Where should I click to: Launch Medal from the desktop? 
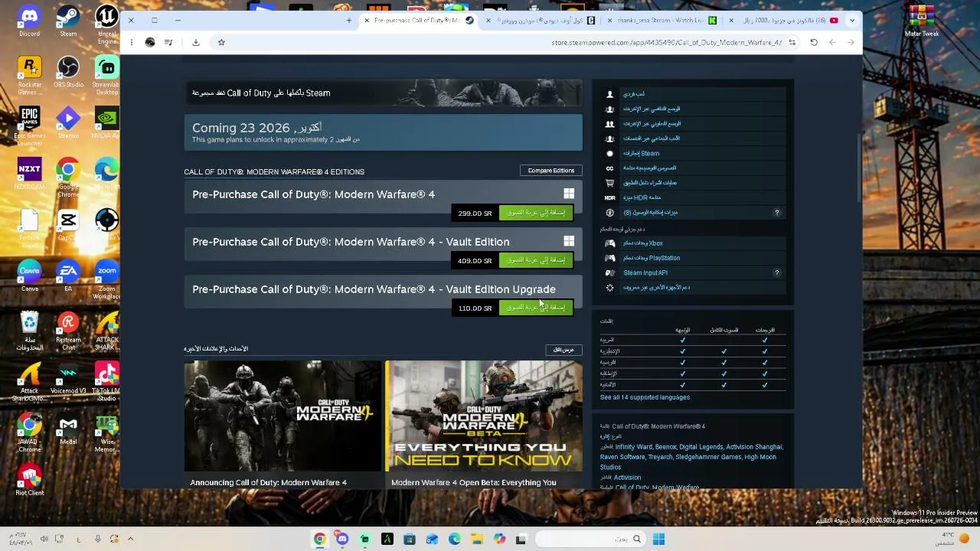pos(68,429)
